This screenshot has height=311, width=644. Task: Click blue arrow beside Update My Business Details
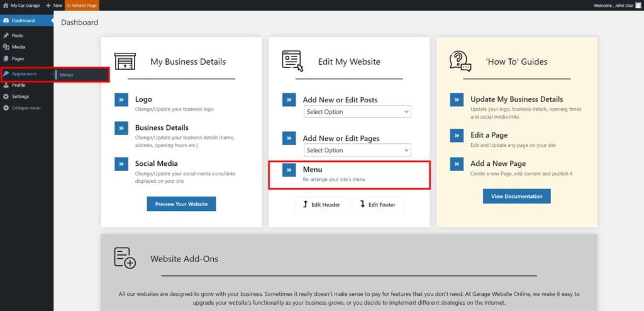(x=457, y=100)
